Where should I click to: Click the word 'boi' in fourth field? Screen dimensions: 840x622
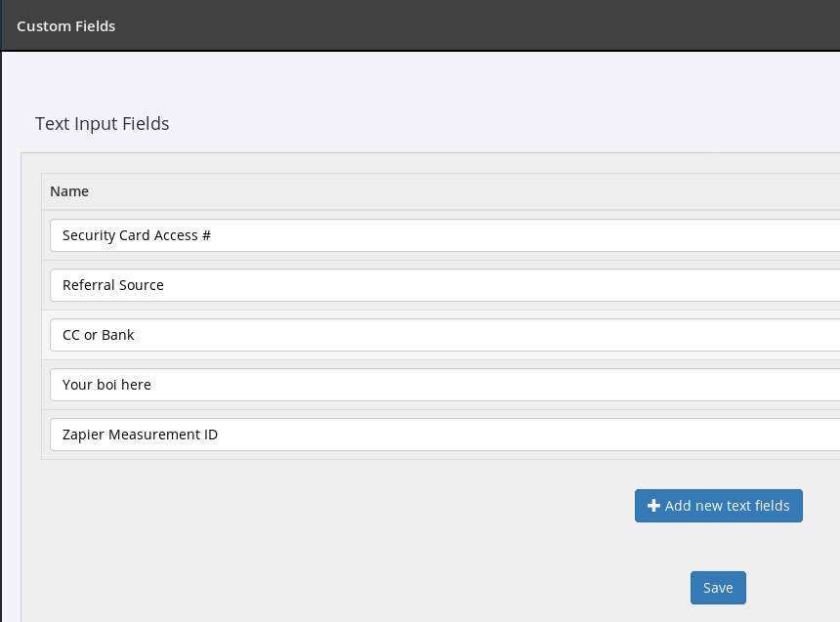pos(107,385)
